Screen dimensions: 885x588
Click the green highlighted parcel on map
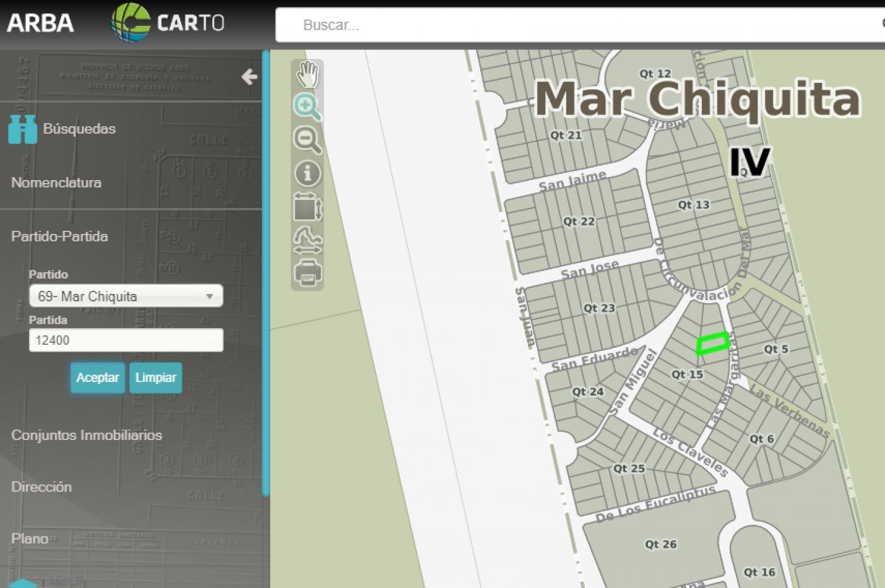point(712,343)
